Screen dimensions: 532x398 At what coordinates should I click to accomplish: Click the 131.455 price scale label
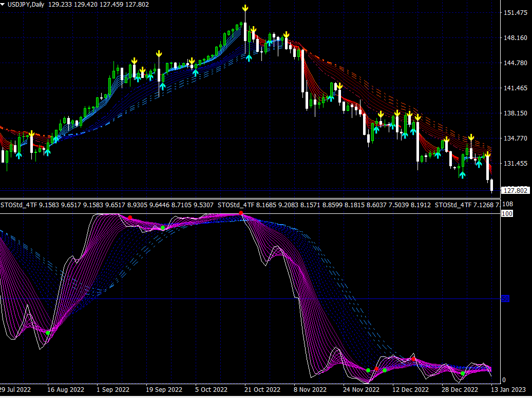(x=516, y=164)
